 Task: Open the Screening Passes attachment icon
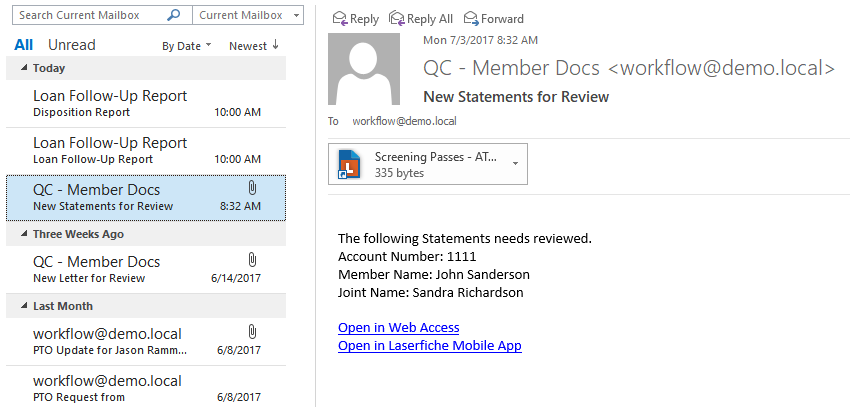click(x=350, y=164)
